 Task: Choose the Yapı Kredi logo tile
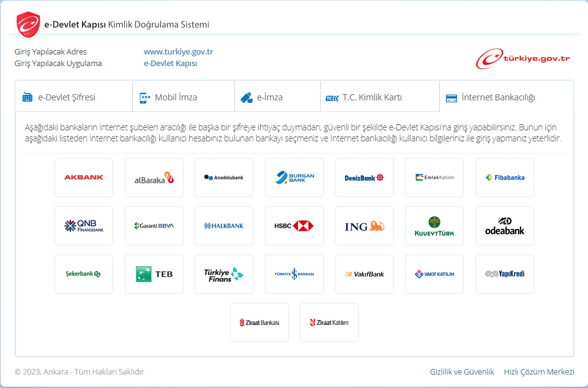[504, 274]
